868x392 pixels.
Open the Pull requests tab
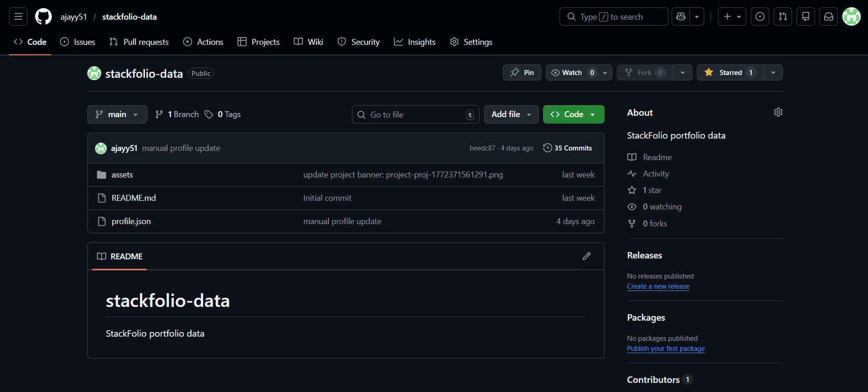(139, 42)
